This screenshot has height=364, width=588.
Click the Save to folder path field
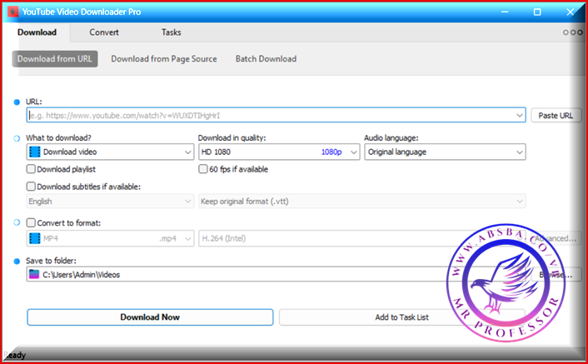coord(277,274)
